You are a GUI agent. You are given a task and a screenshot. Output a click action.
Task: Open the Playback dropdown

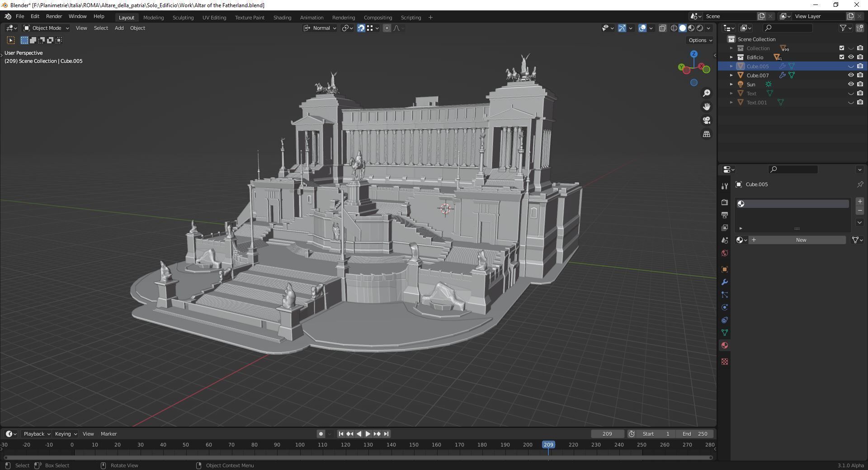point(37,434)
